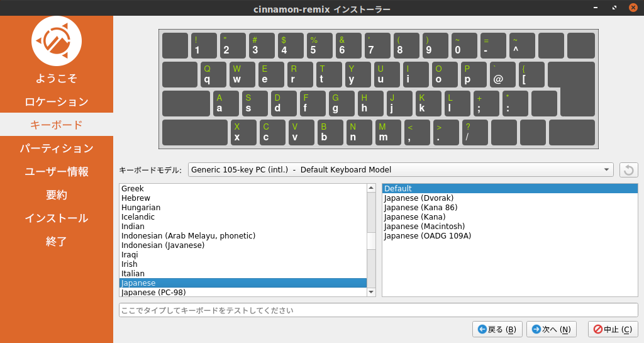
Task: Click the 戻る (B) back button
Action: point(497,329)
